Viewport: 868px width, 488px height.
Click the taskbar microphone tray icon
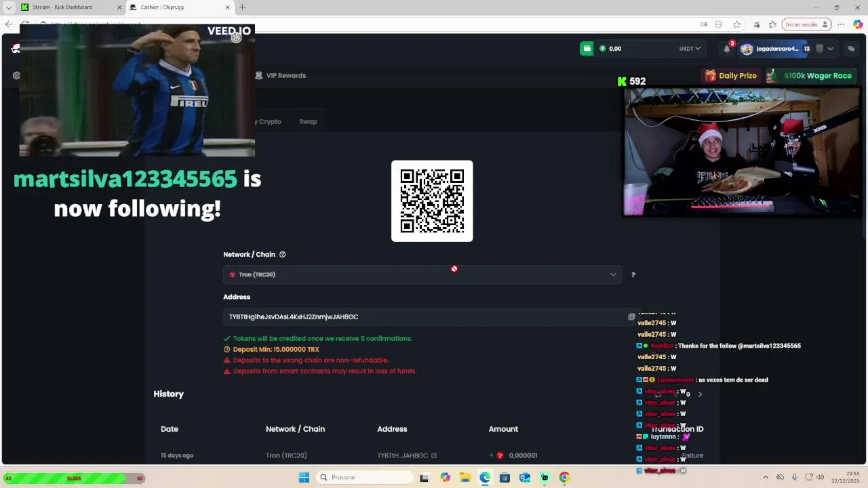click(794, 477)
